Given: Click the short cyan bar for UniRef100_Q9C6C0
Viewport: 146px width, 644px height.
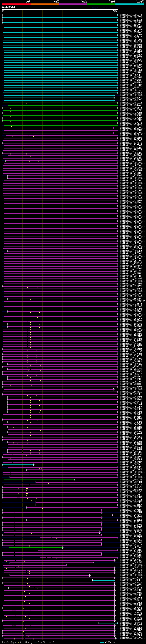Looking at the screenshot, I should [x=18, y=464].
